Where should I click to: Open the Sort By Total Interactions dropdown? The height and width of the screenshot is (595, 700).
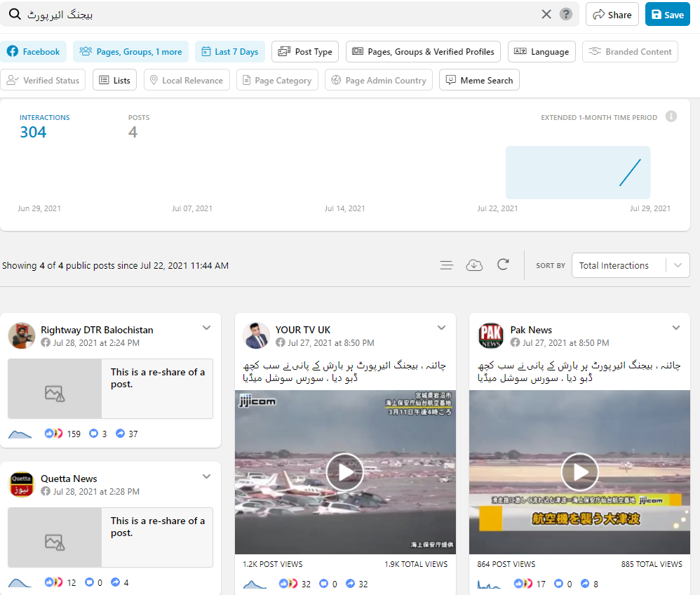[x=630, y=265]
